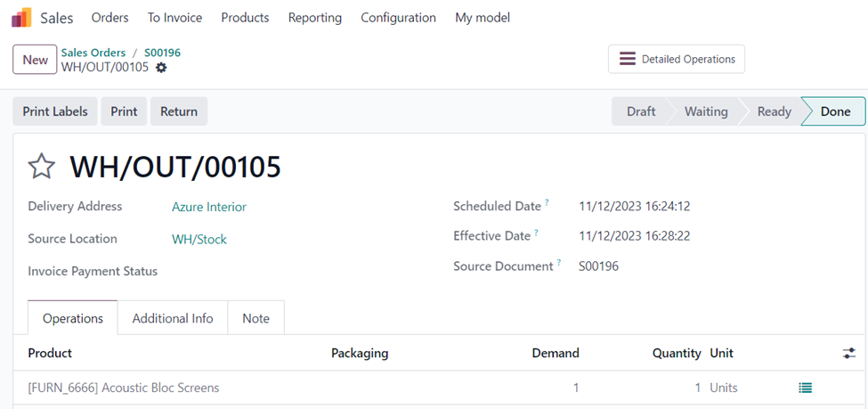Open the Products menu
The width and height of the screenshot is (868, 409).
[245, 18]
